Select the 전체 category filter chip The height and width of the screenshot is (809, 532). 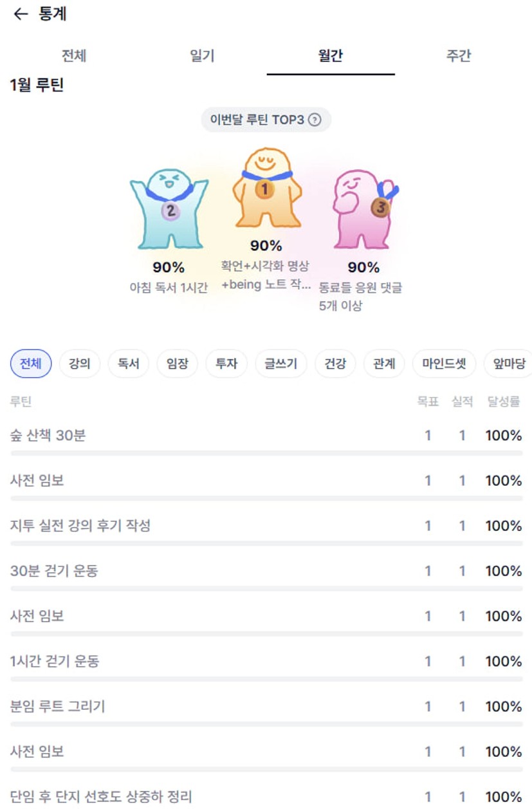(x=31, y=364)
